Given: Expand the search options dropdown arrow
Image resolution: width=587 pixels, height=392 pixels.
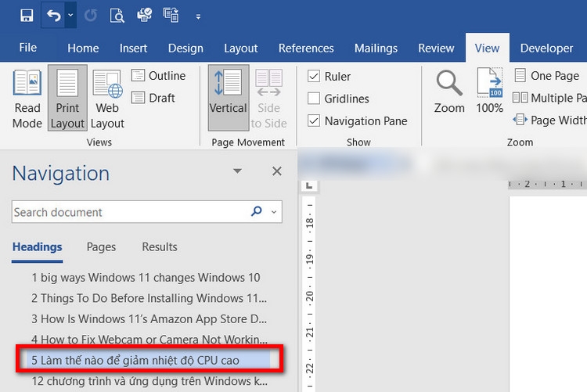Looking at the screenshot, I should point(274,212).
